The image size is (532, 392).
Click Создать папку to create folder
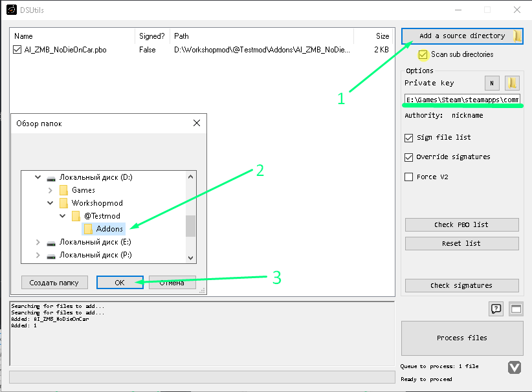[x=54, y=283]
